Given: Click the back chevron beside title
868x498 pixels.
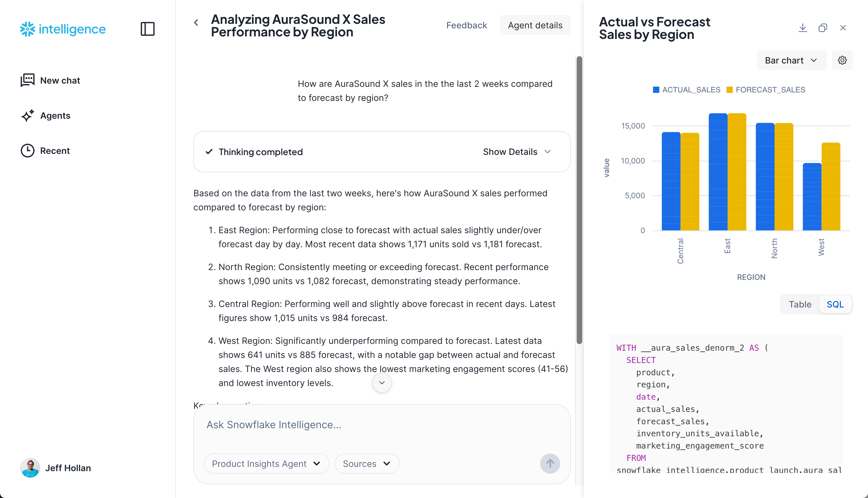Looking at the screenshot, I should point(196,23).
